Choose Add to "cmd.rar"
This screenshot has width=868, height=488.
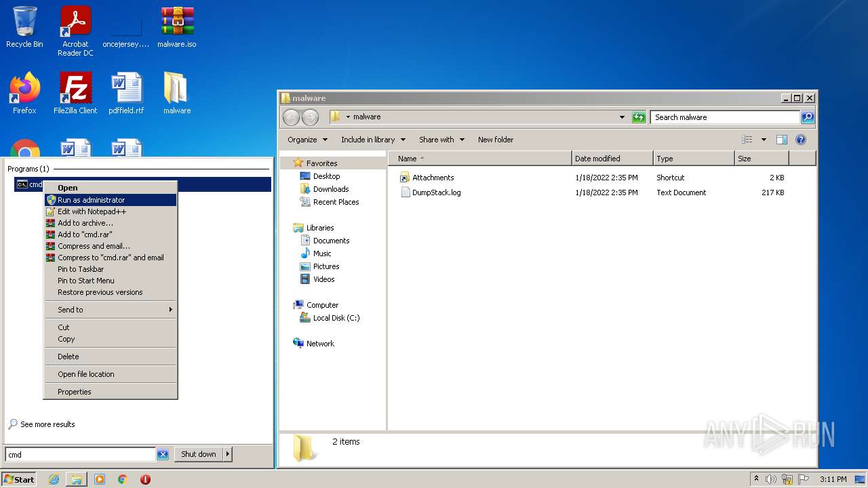(110, 235)
